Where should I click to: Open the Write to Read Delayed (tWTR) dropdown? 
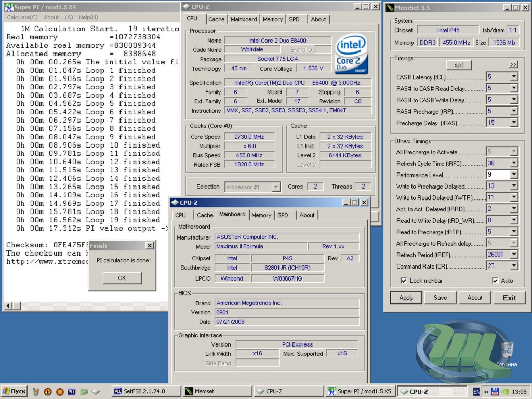514,197
